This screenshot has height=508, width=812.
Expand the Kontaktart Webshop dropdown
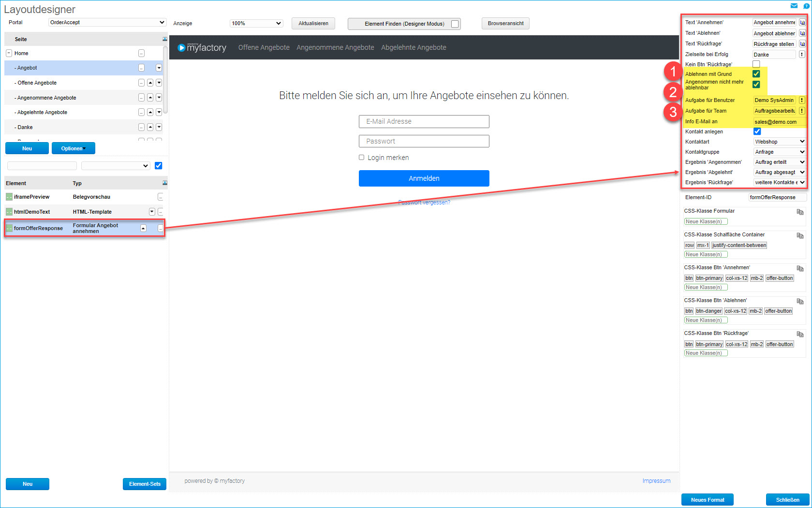pyautogui.click(x=779, y=142)
